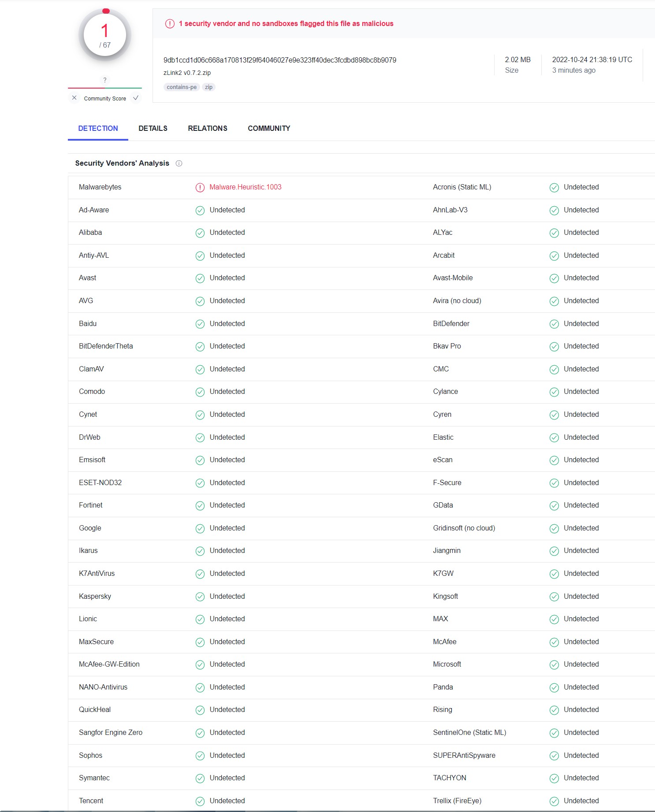The height and width of the screenshot is (812, 655).
Task: Click the 1 / 67 detection score gauge
Action: [105, 35]
